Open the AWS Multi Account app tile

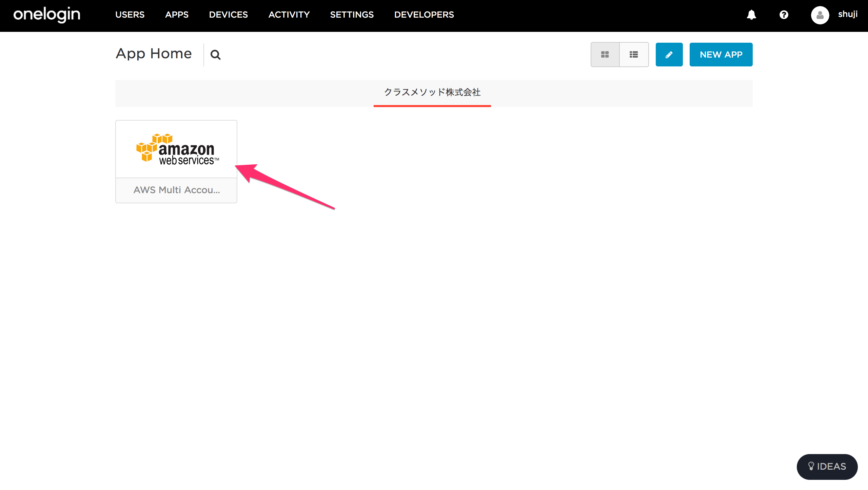[176, 149]
